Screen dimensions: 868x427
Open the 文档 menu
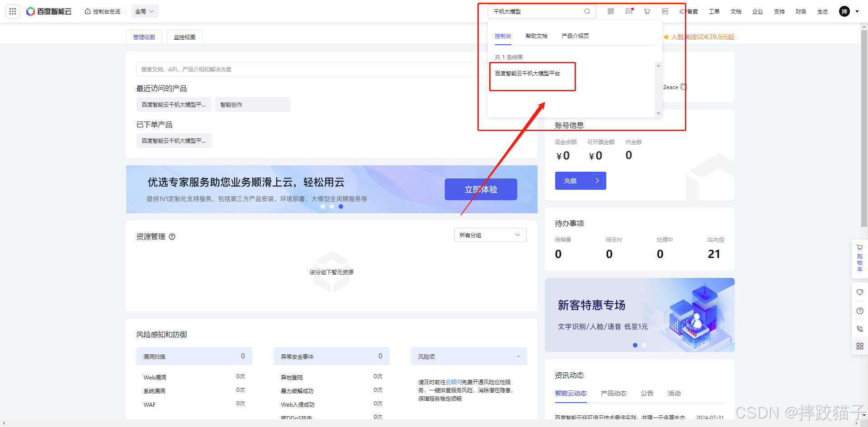click(x=736, y=11)
